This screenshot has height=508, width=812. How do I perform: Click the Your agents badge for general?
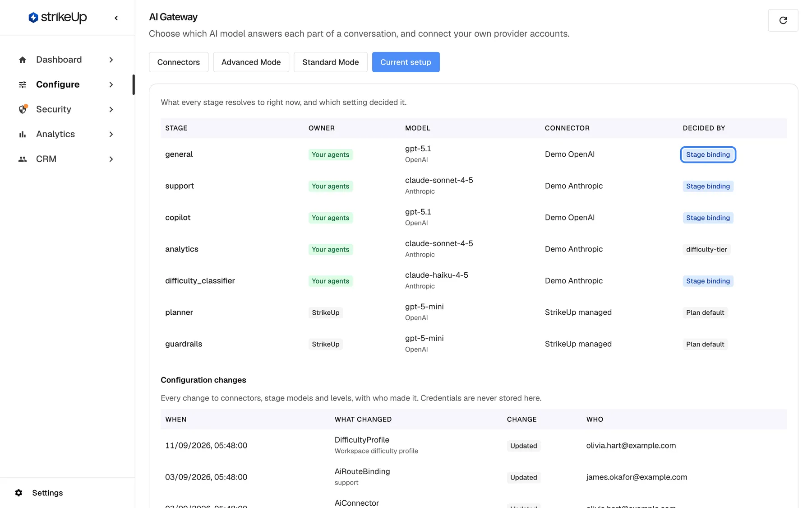click(330, 154)
